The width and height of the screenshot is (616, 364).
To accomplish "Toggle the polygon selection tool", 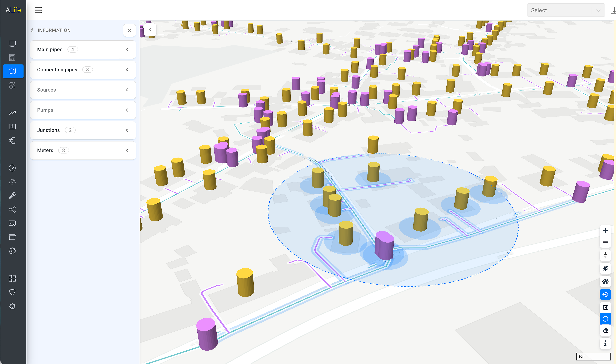I will (x=605, y=307).
